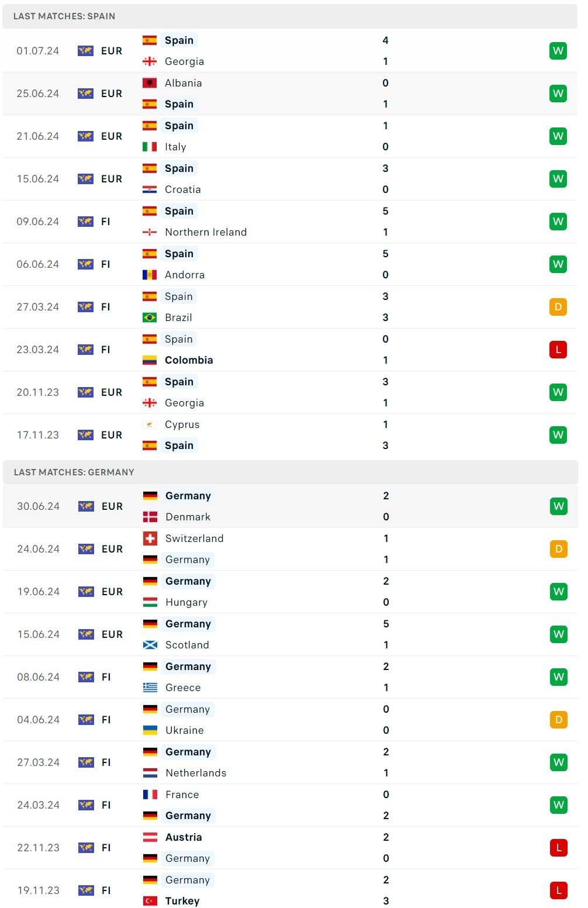Click the Last Matches: Germany header
Image resolution: width=588 pixels, height=908 pixels.
[x=74, y=472]
